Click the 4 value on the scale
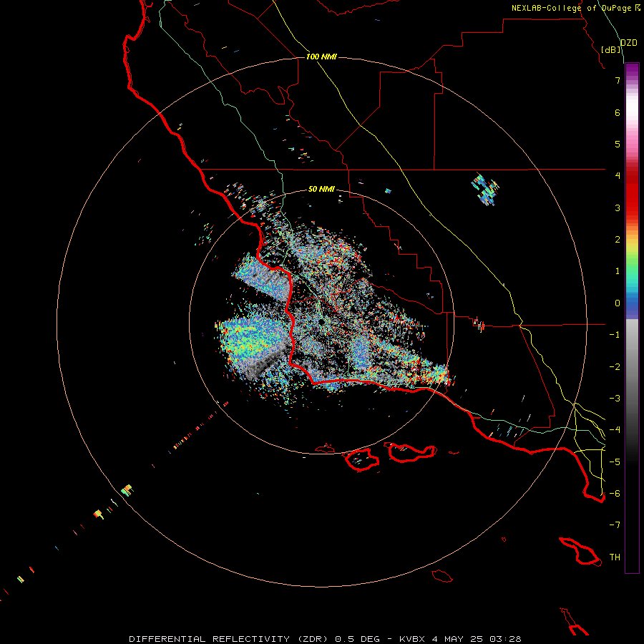 click(x=618, y=176)
